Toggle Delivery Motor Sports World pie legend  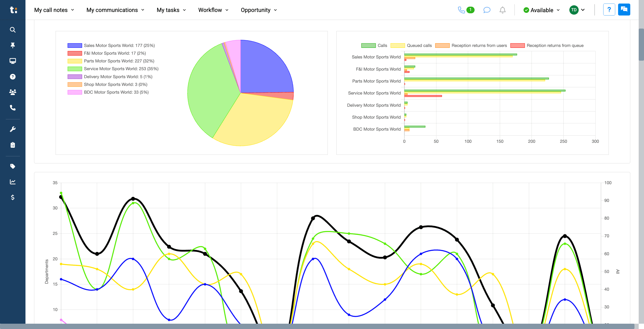110,77
